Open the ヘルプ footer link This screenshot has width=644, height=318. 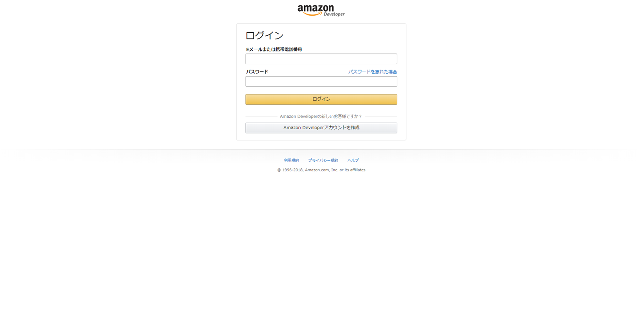pyautogui.click(x=353, y=160)
